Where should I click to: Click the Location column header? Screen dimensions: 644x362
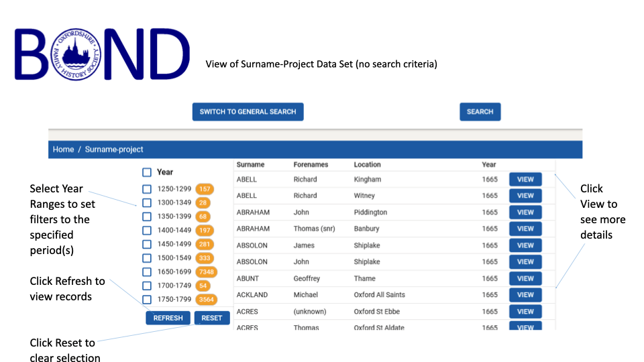pos(367,165)
